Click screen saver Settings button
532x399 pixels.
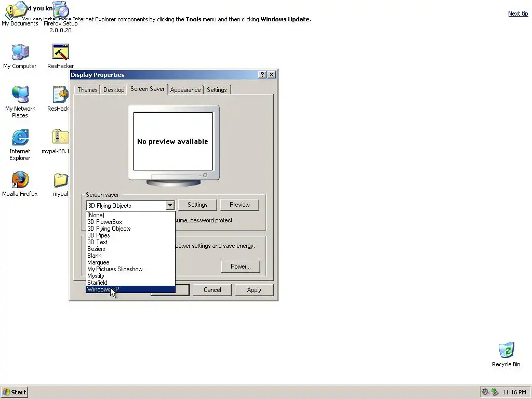197,205
